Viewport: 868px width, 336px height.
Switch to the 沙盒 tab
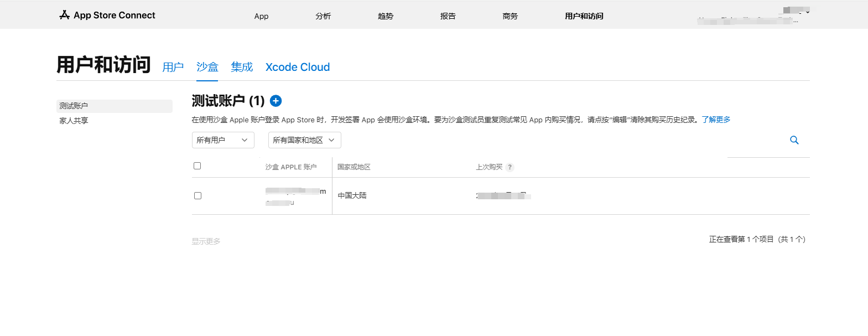tap(207, 67)
